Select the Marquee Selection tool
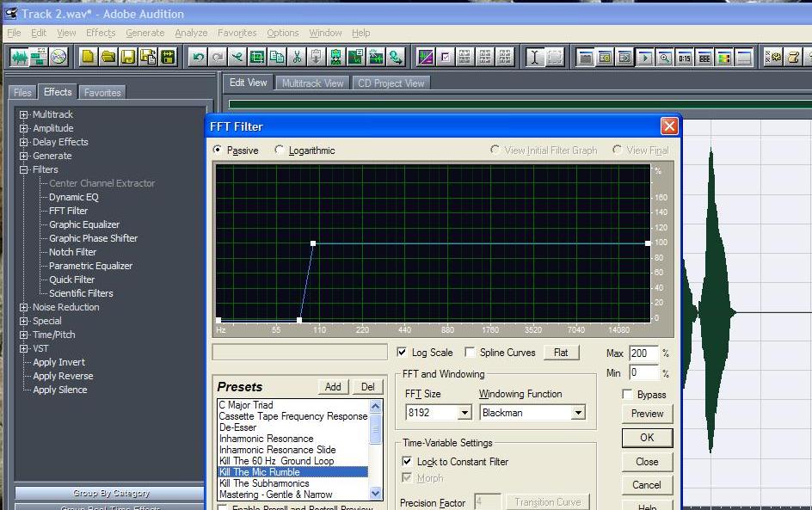The image size is (812, 510). pyautogui.click(x=555, y=57)
